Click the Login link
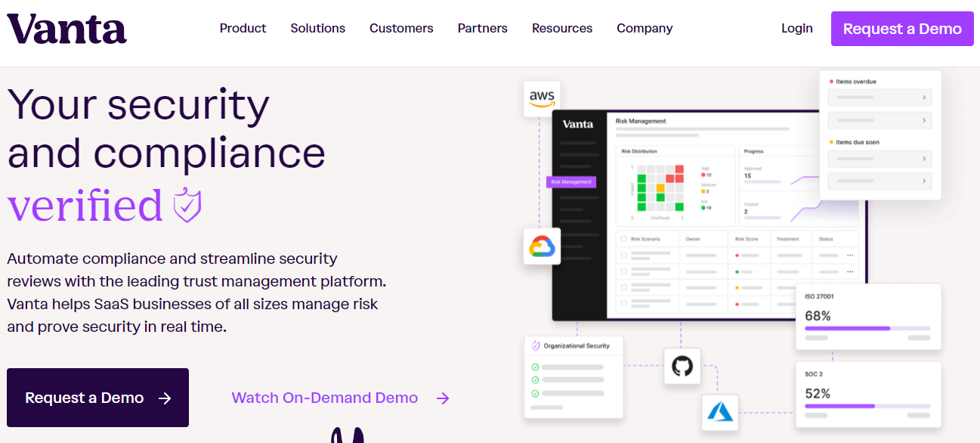The width and height of the screenshot is (980, 443). point(797,28)
